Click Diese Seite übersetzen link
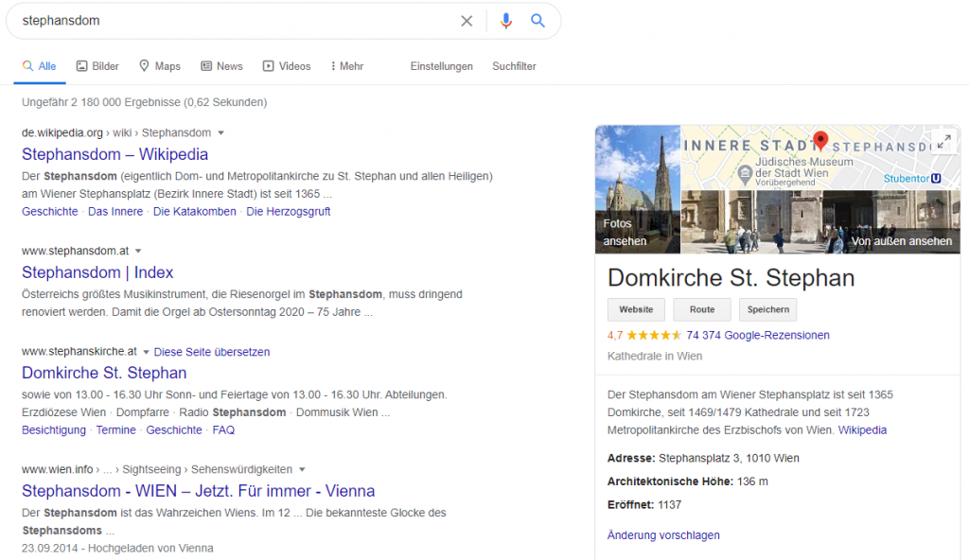This screenshot has height=560, width=969. pyautogui.click(x=212, y=352)
